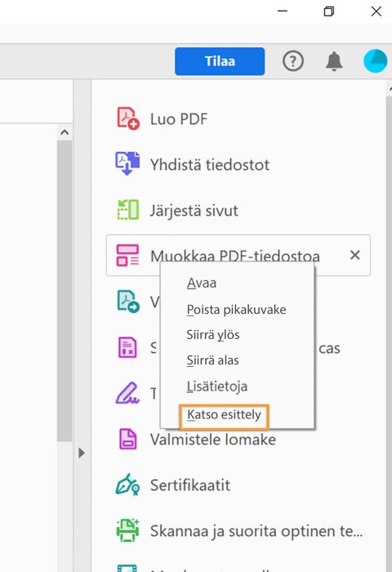Viewport: 392px width, 572px height.
Task: Select the Järjestä sivut icon
Action: (x=127, y=210)
